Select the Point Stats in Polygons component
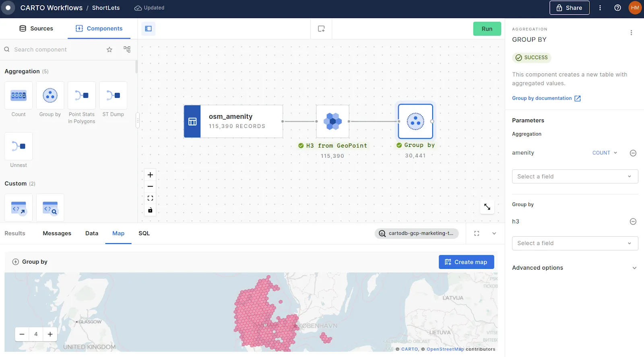 [x=82, y=96]
